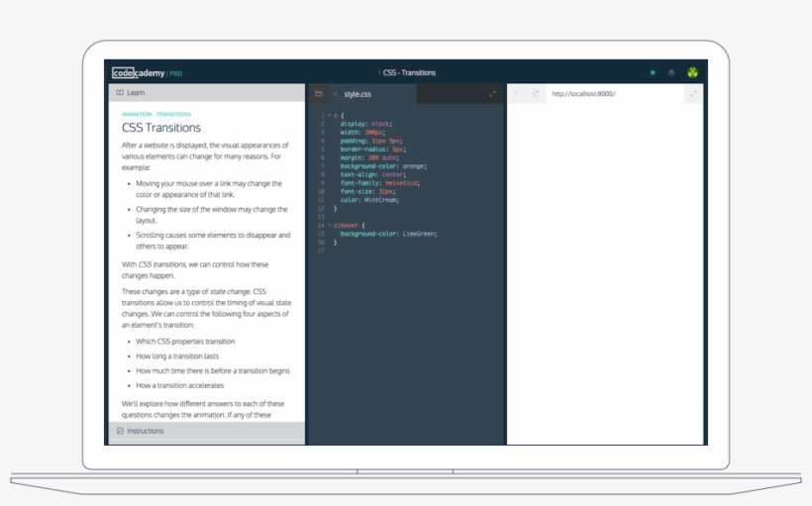
Task: Collapse the a rule fold arrow on line 1
Action: [330, 116]
